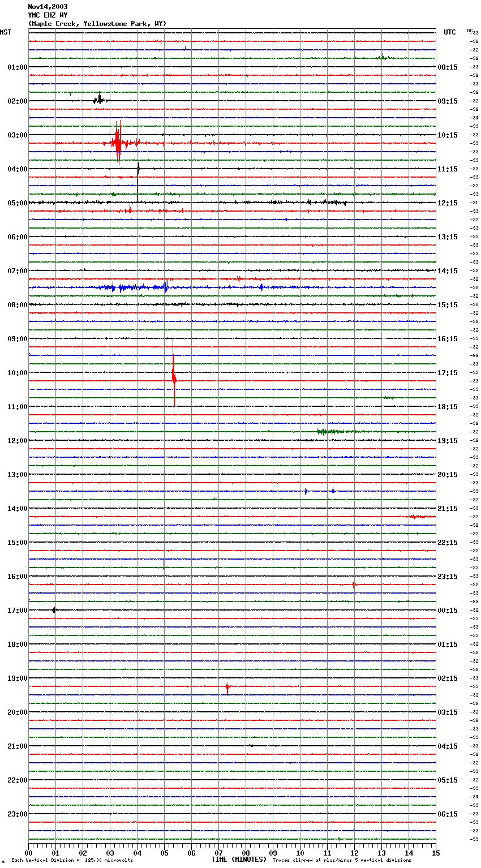This screenshot has width=481, height=868.
Task: Click the 19:15 UTC time label
Action: (448, 441)
